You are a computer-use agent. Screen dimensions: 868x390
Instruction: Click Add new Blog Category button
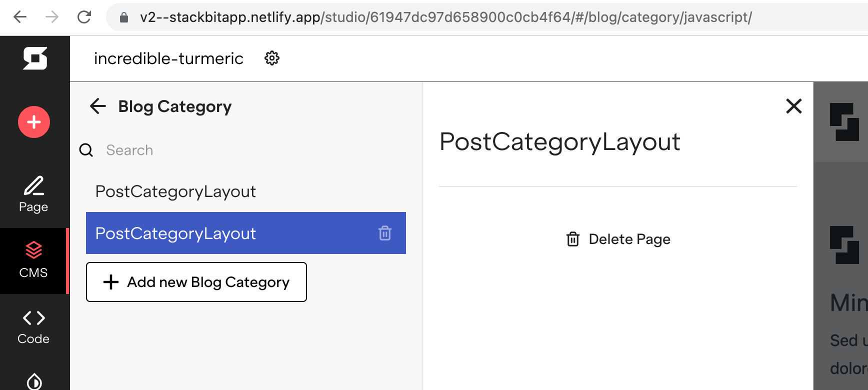tap(196, 282)
